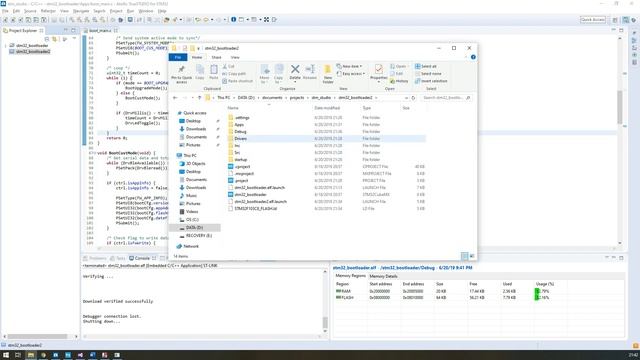Expand the stm32_bootloader project tree
The image size is (640, 360).
5,46
